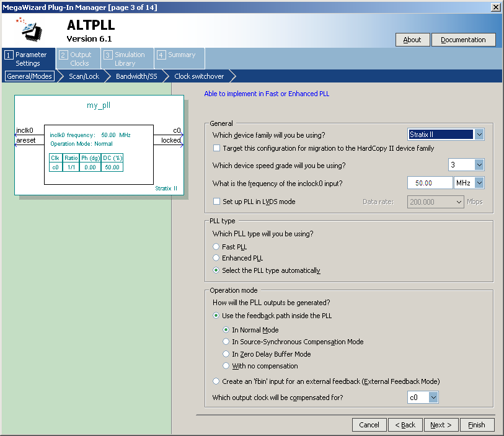The image size is (504, 436).
Task: Click 'Able to implement in Fast or Enhanced PLL' text
Action: pos(267,94)
